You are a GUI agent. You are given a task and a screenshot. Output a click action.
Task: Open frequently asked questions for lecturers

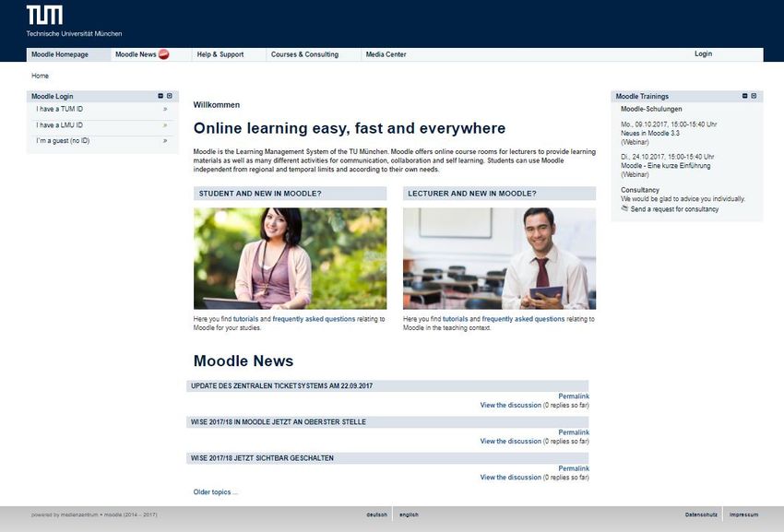pos(524,319)
